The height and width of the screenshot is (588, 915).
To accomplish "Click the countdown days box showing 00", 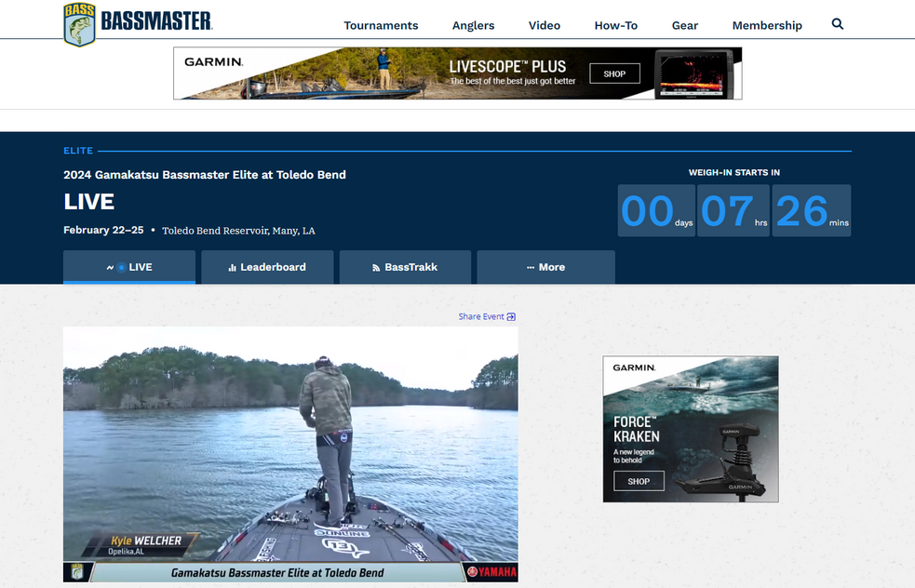I will [656, 210].
